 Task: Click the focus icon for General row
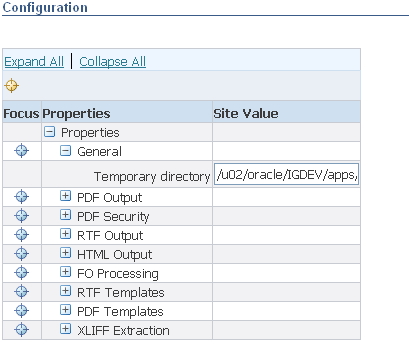point(22,151)
